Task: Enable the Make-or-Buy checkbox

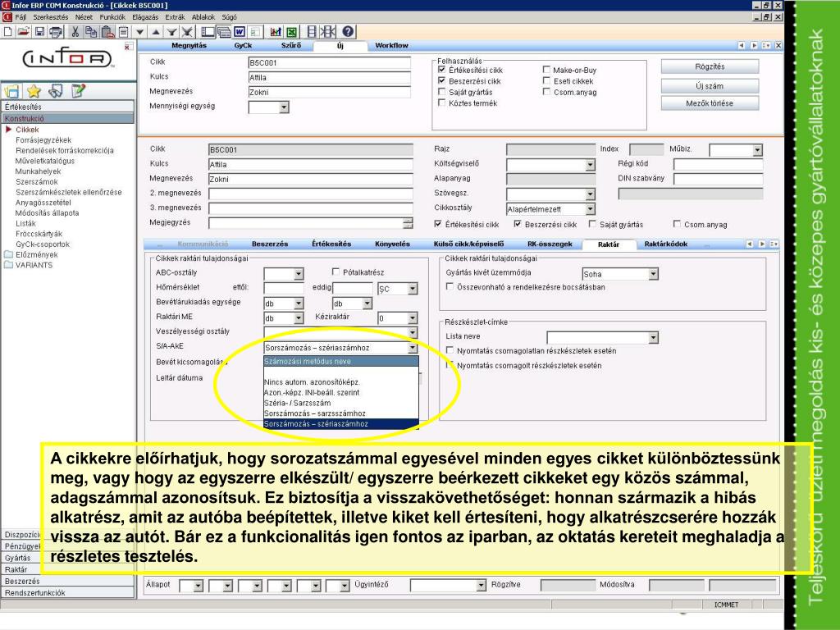Action: [546, 70]
